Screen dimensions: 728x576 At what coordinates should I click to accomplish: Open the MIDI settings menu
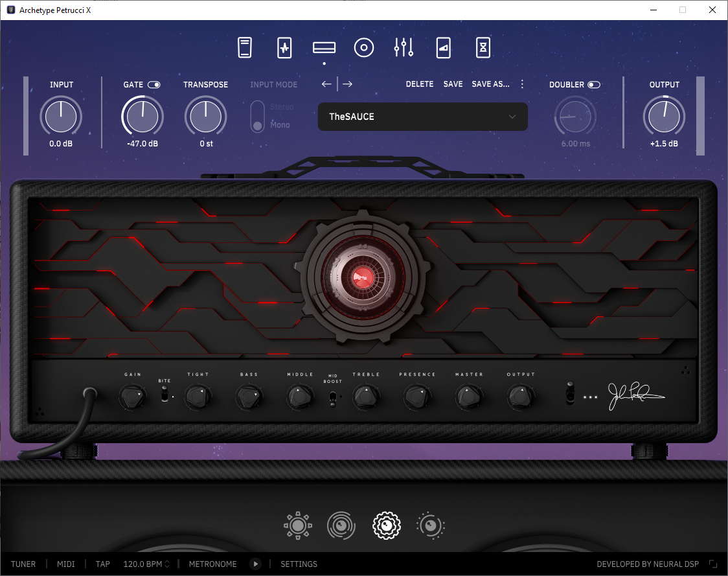click(66, 564)
